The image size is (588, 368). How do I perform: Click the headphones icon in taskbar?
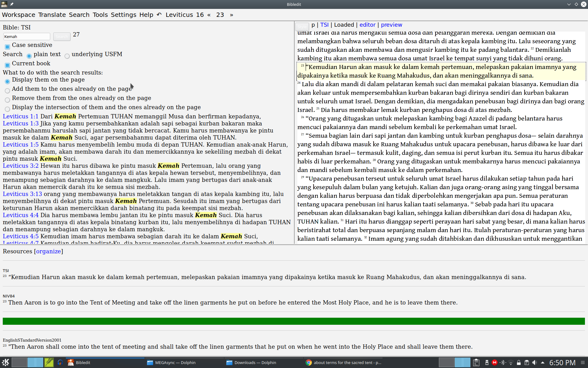coord(60,362)
